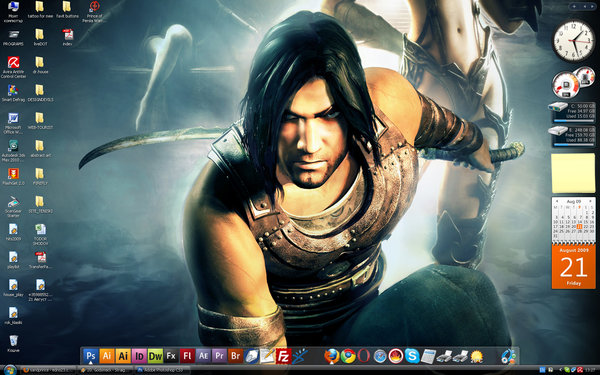600x375 pixels.
Task: Click the analog clock sidebar gadget
Action: point(573,41)
